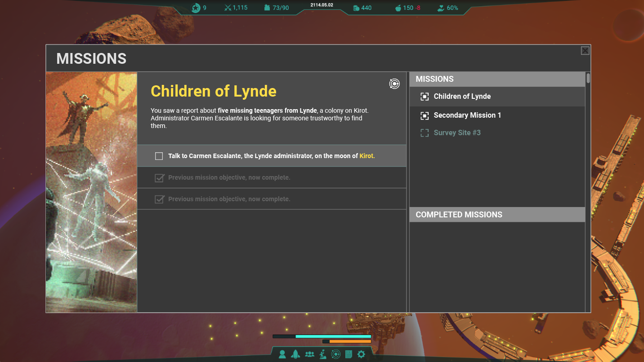Open the missions flag-climber icon

point(322,354)
